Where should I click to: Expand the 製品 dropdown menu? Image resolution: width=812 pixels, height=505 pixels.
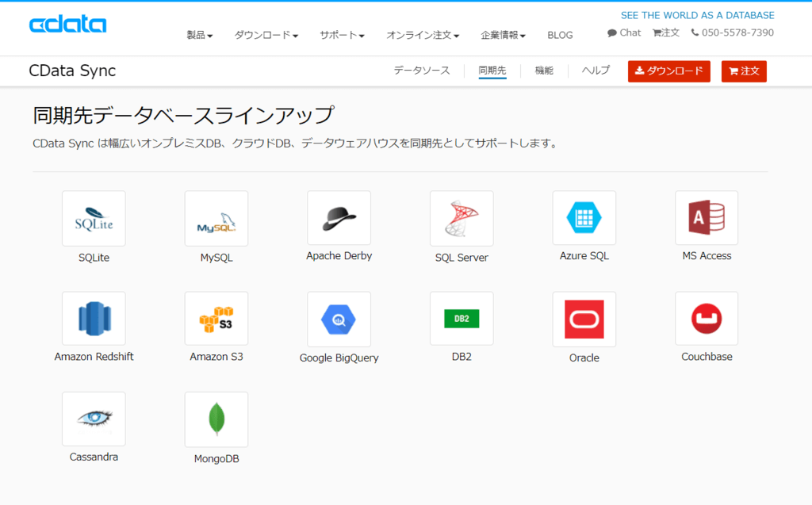pos(199,35)
